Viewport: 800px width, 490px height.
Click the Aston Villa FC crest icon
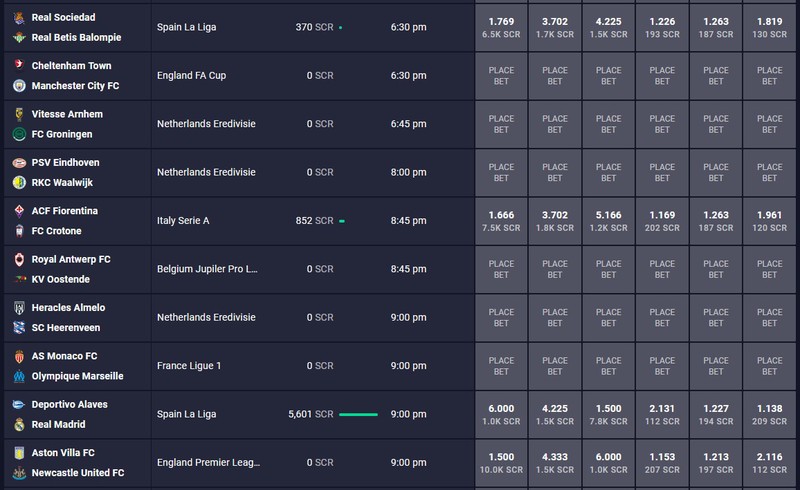[x=19, y=453]
